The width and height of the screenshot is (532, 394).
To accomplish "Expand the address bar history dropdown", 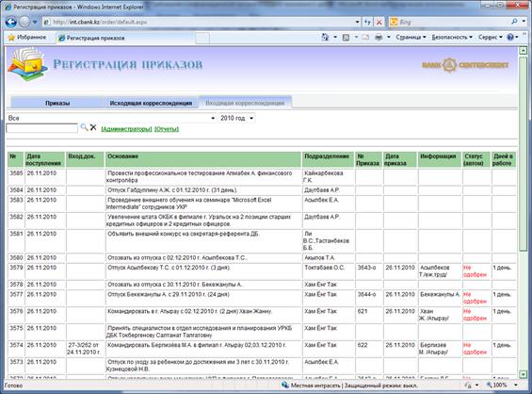I will pyautogui.click(x=357, y=22).
